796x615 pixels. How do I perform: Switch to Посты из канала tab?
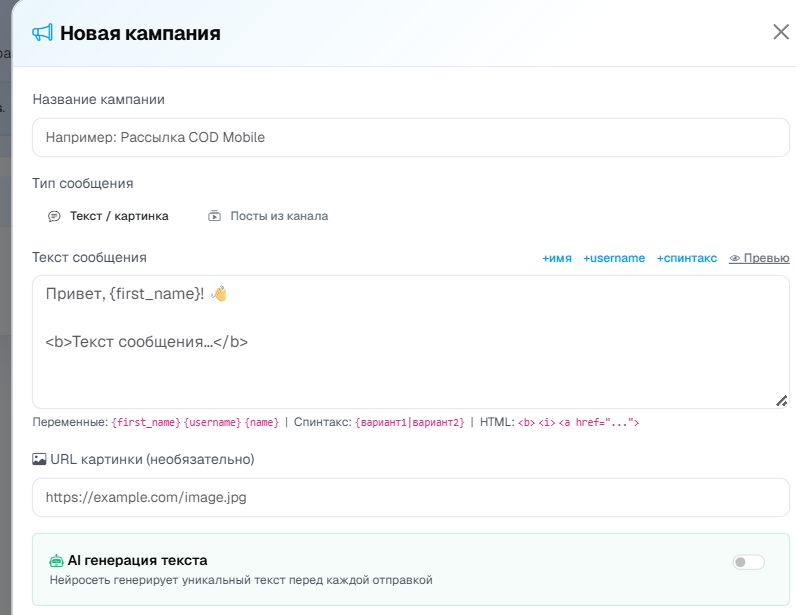tap(268, 216)
